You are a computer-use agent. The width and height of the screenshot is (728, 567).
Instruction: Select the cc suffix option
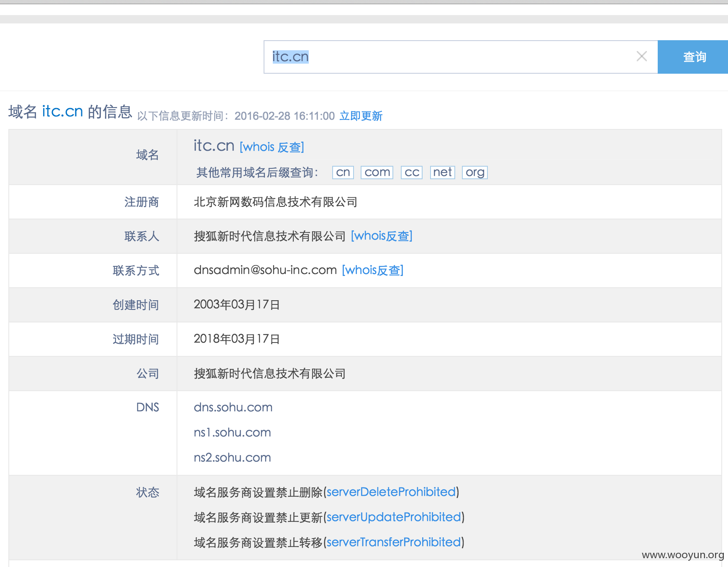tap(412, 172)
